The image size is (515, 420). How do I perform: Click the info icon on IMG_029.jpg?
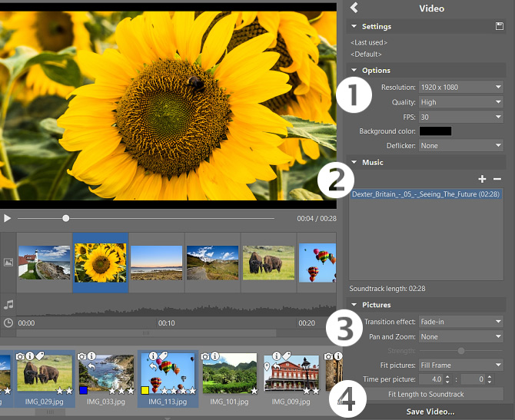30,356
